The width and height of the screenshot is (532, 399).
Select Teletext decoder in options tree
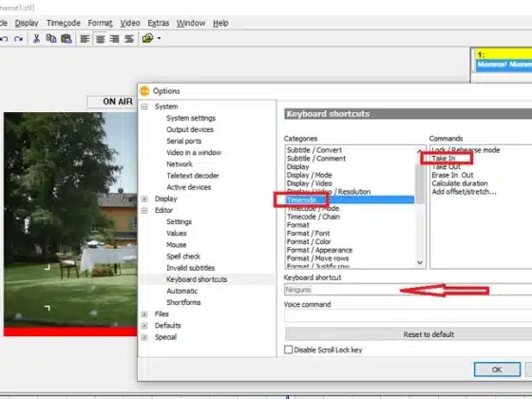[x=193, y=176]
